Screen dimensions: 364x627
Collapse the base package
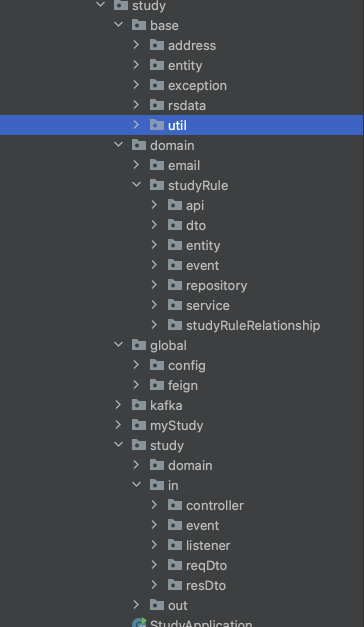(x=118, y=24)
